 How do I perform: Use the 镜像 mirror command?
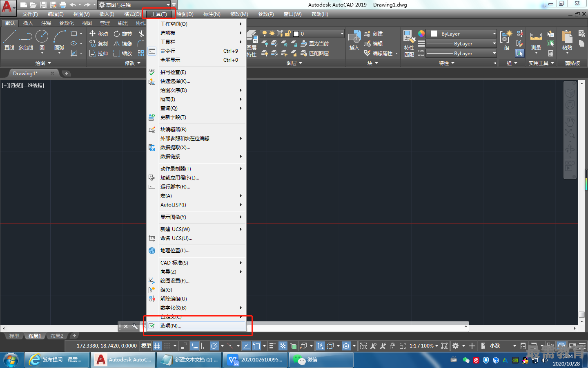123,43
